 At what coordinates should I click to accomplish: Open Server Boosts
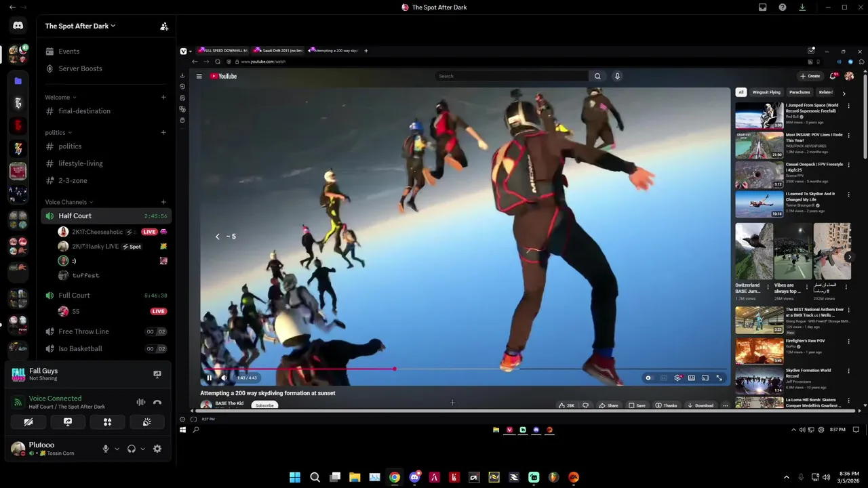[x=106, y=68]
